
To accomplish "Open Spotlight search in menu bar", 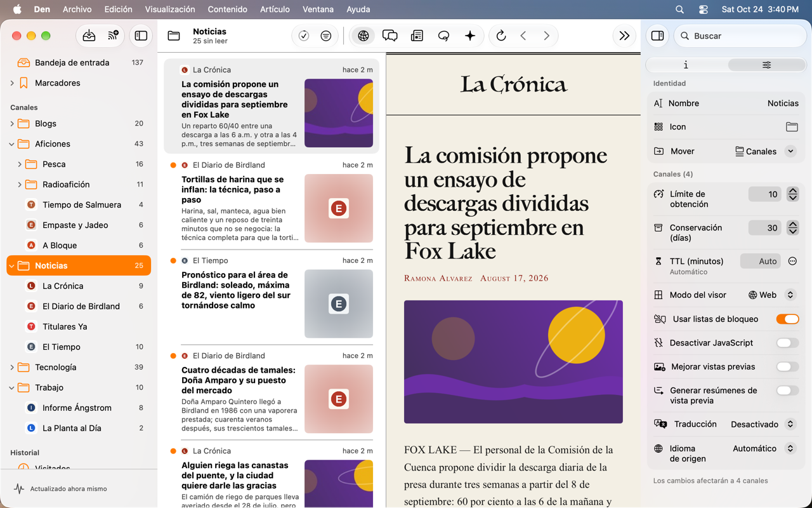I will click(679, 10).
